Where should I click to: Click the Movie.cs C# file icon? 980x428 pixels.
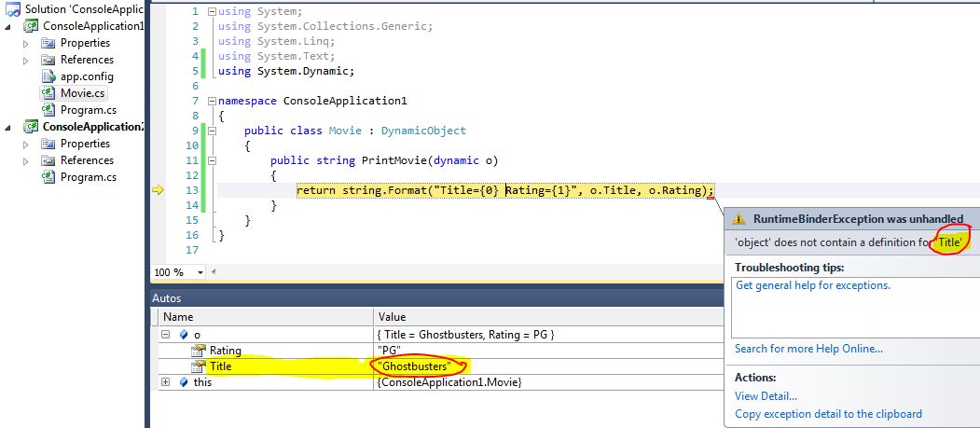click(48, 94)
